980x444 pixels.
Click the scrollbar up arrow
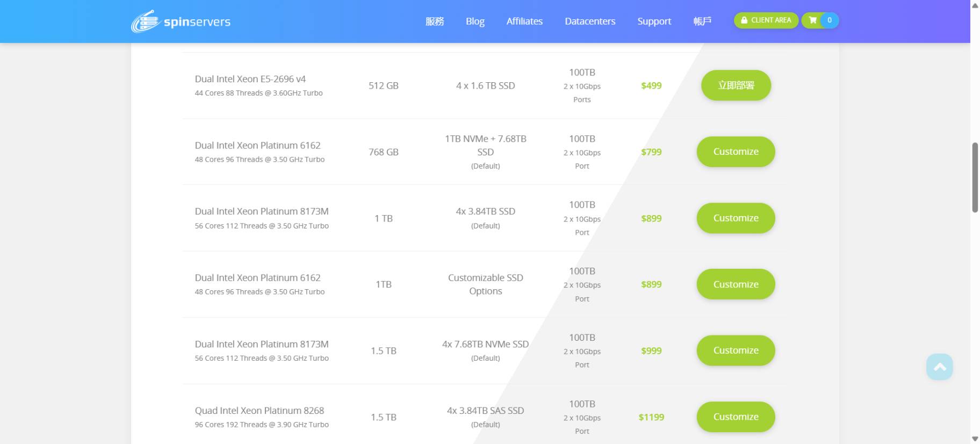(975, 5)
